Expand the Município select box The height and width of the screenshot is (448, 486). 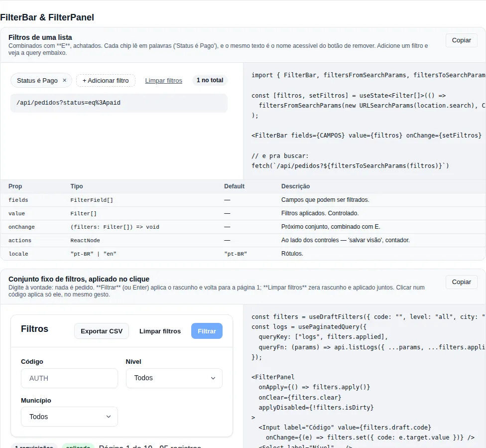69,417
